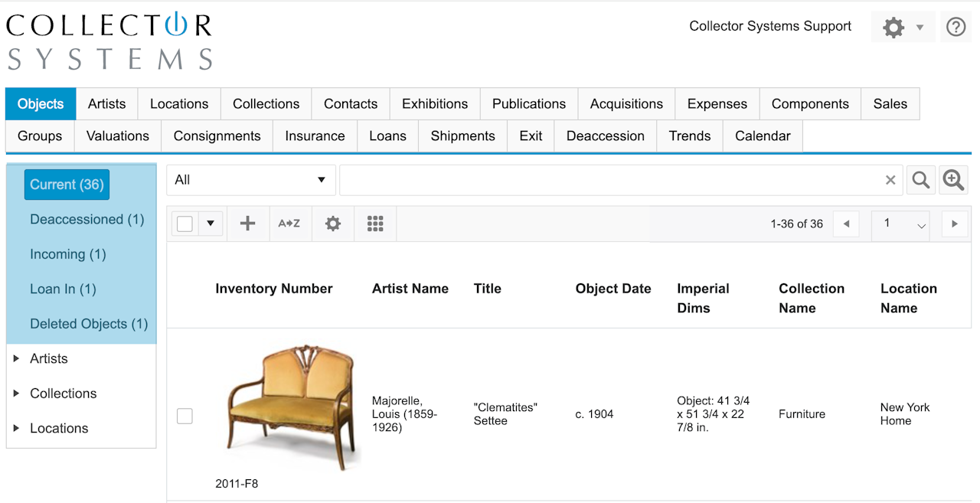Switch to grid view icon
Viewport: 980px width, 503px height.
click(x=375, y=224)
